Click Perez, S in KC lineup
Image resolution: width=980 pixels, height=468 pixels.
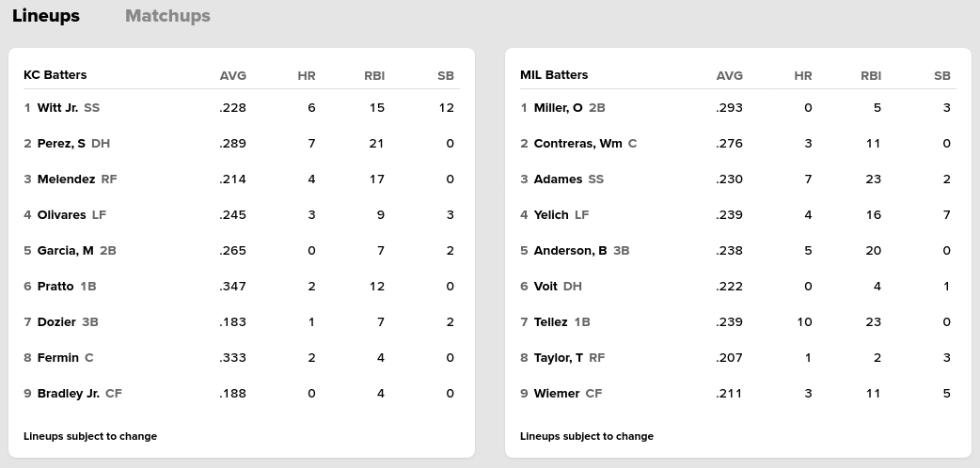[61, 144]
